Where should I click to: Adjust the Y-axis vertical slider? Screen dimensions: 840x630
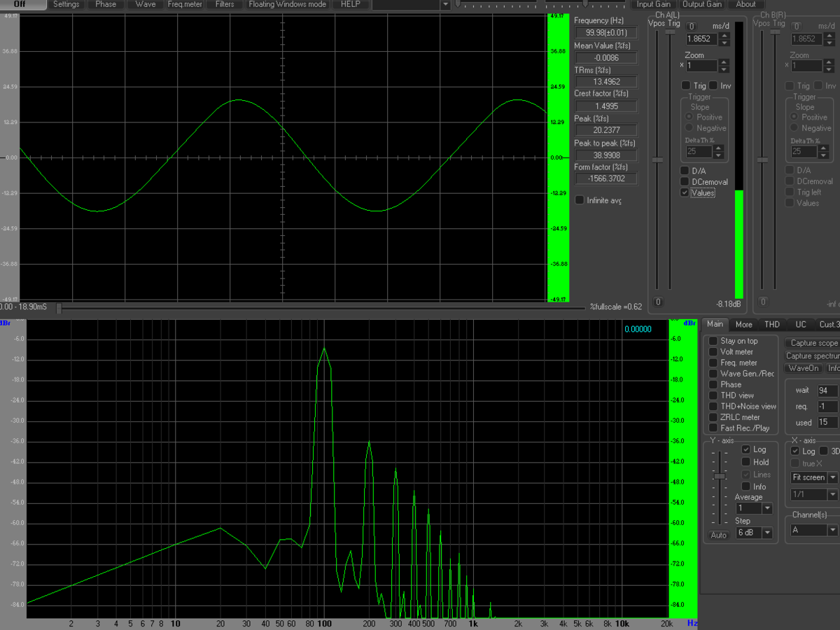(719, 476)
